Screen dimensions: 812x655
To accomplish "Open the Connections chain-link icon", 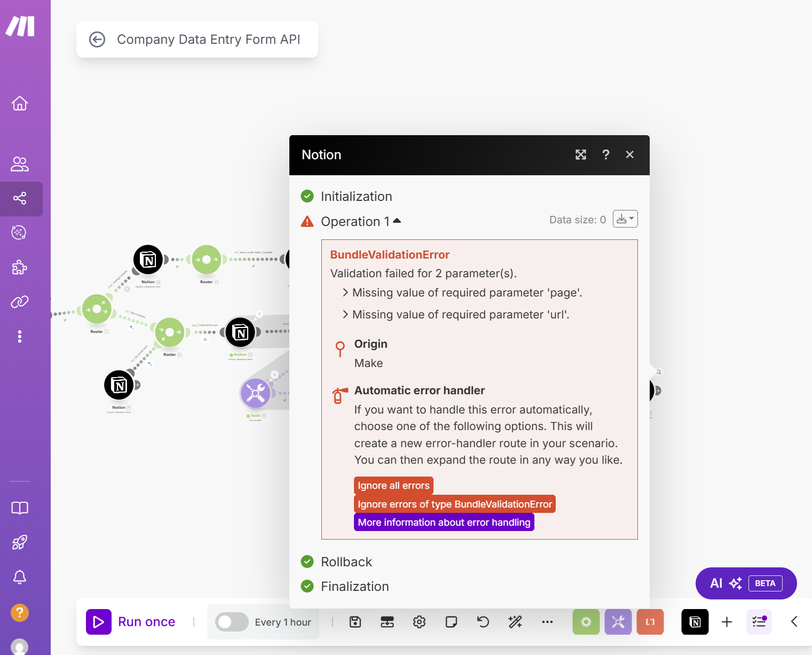I will coord(20,302).
